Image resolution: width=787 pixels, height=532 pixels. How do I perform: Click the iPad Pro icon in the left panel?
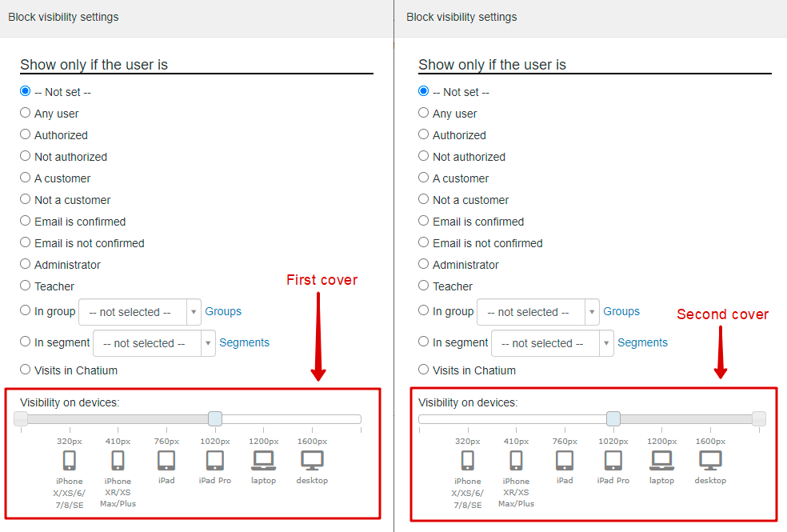(x=215, y=460)
